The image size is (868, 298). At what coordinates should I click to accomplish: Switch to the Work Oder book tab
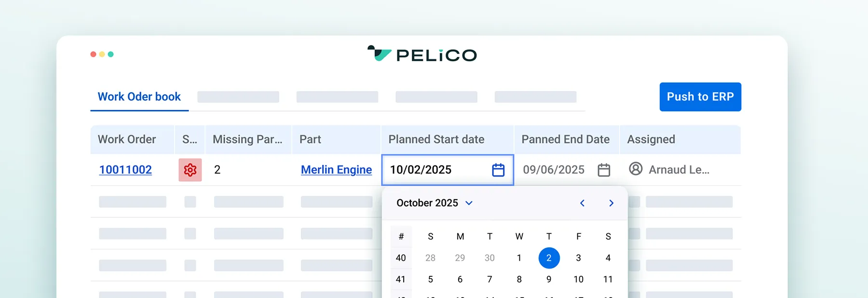click(139, 96)
